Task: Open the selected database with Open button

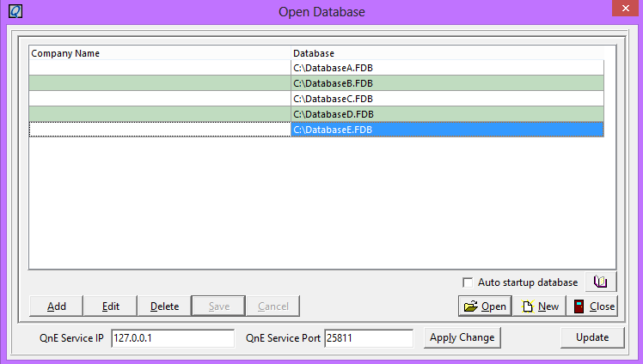Action: coord(485,306)
